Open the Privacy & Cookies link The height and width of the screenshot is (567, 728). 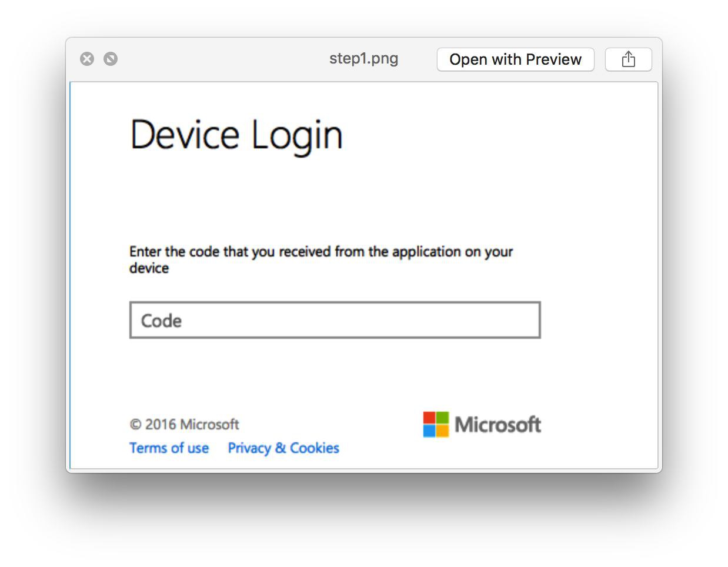click(x=283, y=448)
